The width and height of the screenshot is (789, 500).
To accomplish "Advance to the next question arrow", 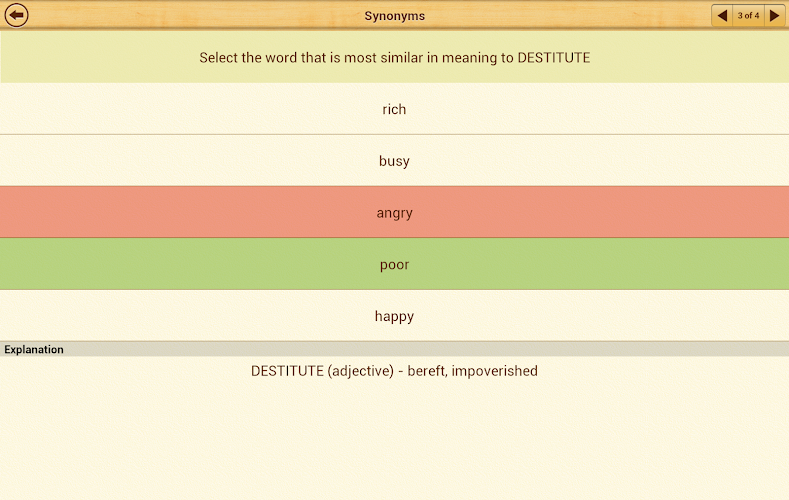I will pos(774,15).
